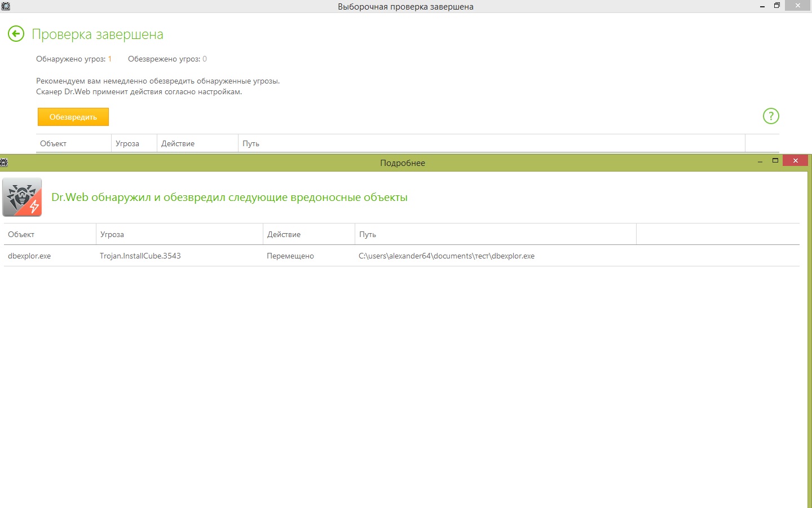Click the green back arrow icon
Screen dimensions: 812x508
pyautogui.click(x=16, y=34)
